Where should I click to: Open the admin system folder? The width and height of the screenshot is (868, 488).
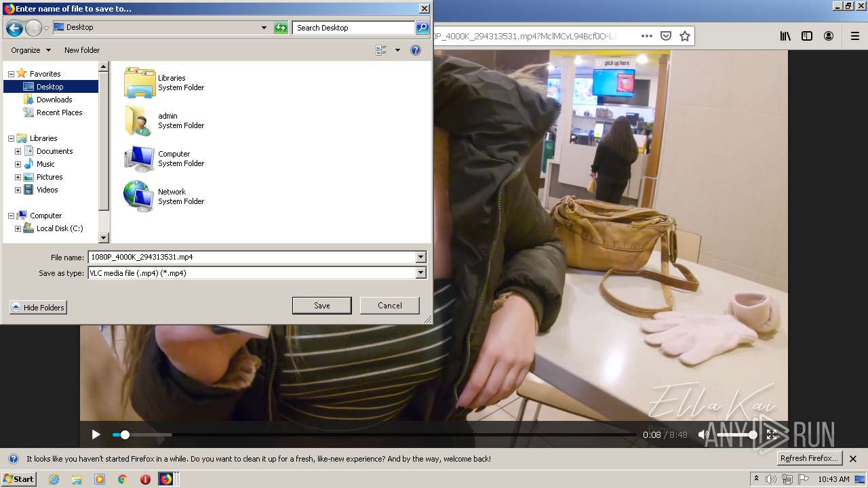coord(165,121)
